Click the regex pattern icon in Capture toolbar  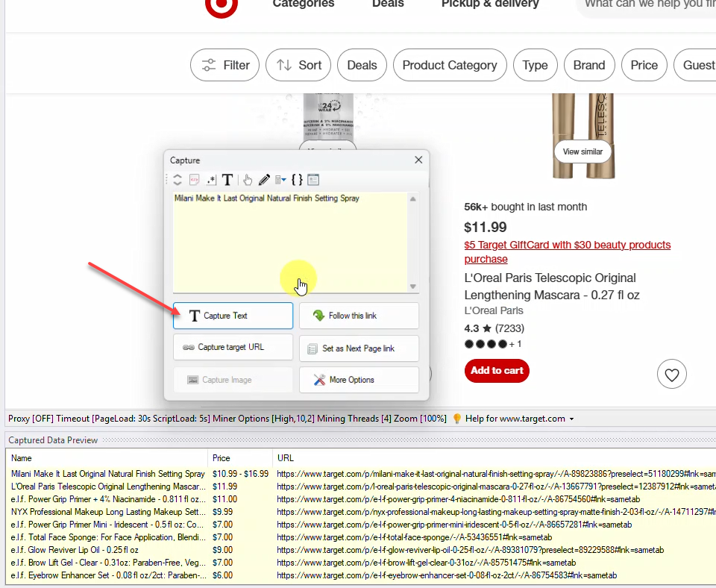pyautogui.click(x=210, y=180)
